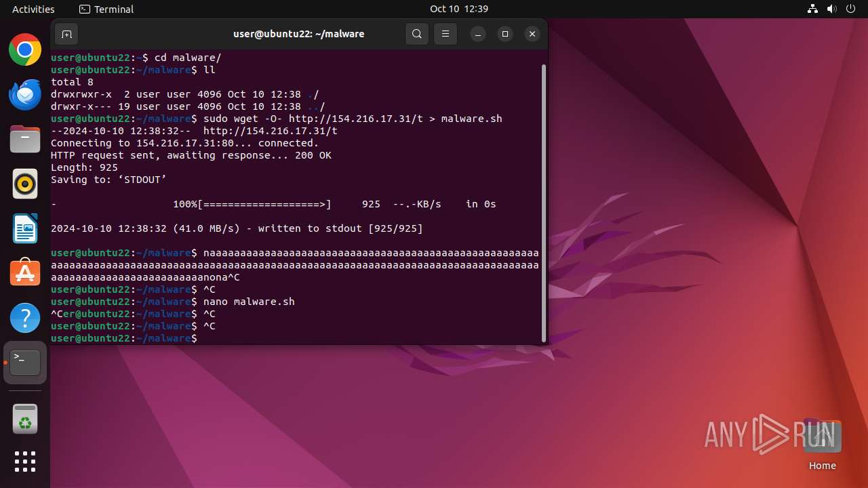Click Activities in top bar
This screenshot has width=868, height=488.
coord(33,9)
